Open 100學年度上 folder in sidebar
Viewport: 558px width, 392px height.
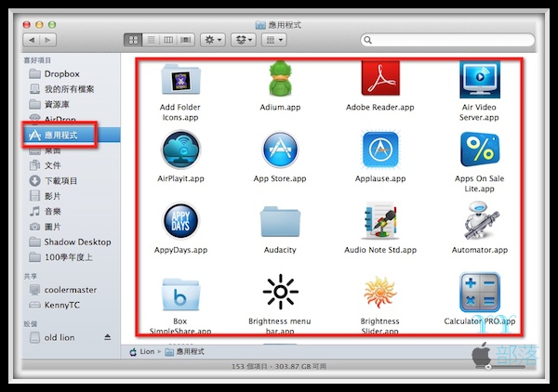pos(72,257)
